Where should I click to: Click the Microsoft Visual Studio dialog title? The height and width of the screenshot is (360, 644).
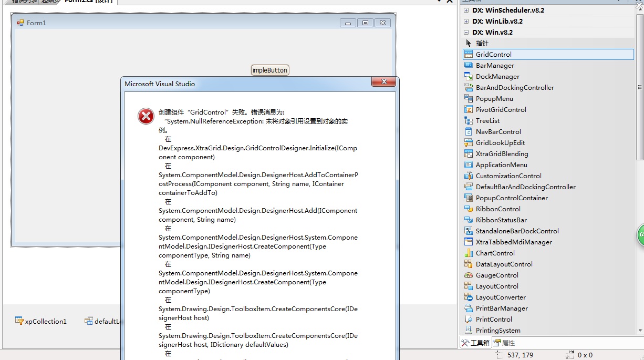click(160, 84)
